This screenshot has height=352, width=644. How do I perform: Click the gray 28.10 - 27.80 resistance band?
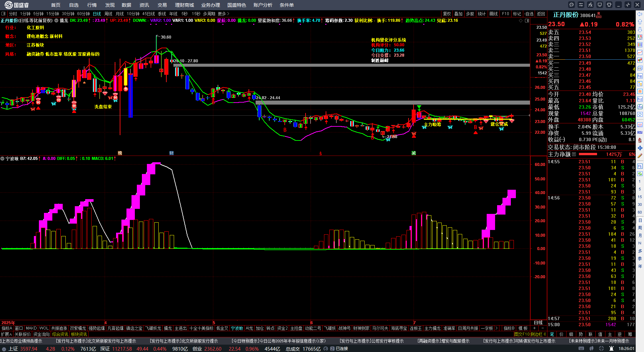tap(352, 65)
